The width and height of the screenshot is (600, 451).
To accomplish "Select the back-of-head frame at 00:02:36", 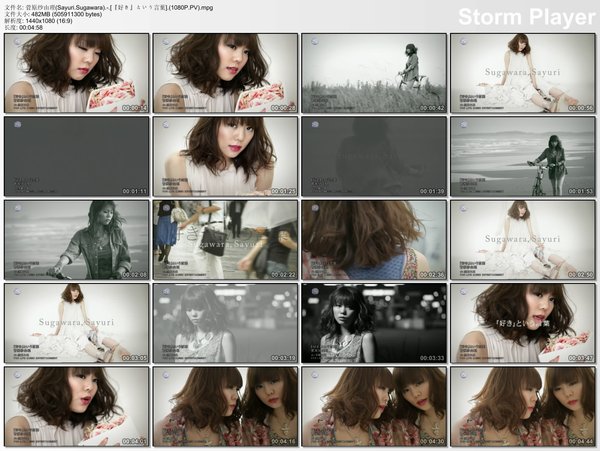I will (x=374, y=240).
